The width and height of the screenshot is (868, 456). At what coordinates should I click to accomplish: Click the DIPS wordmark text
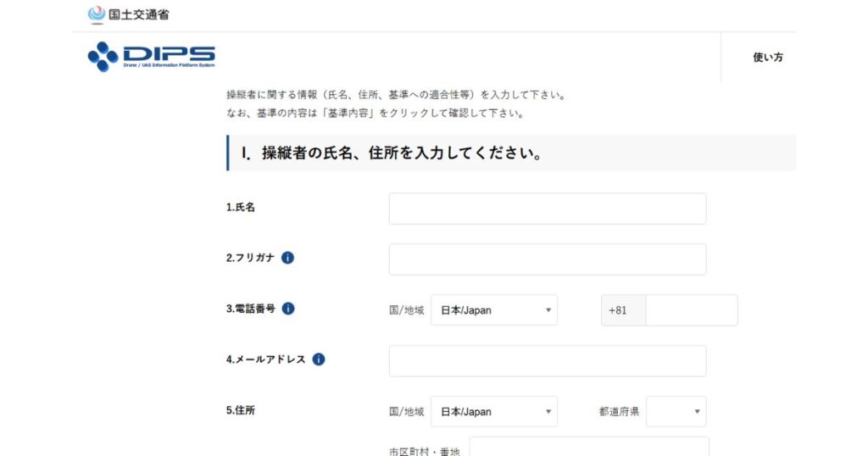169,55
